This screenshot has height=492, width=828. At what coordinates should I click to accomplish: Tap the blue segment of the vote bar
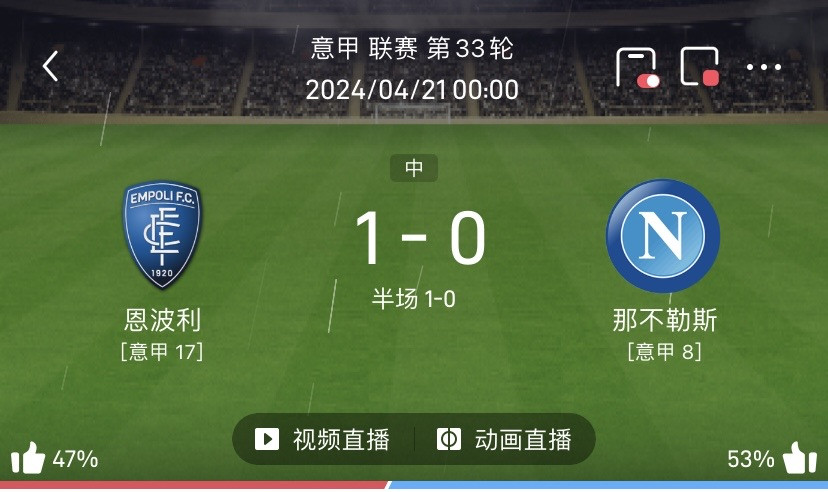pyautogui.click(x=608, y=485)
